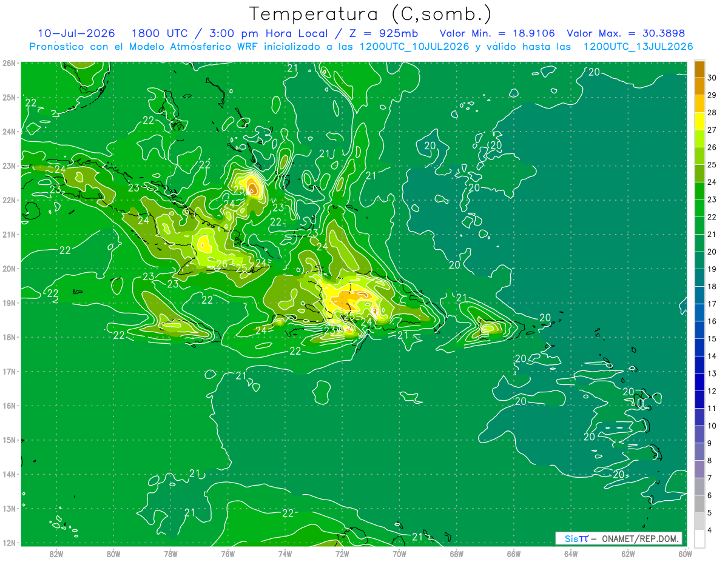
Task: Click the color scale label "14"
Action: [712, 356]
